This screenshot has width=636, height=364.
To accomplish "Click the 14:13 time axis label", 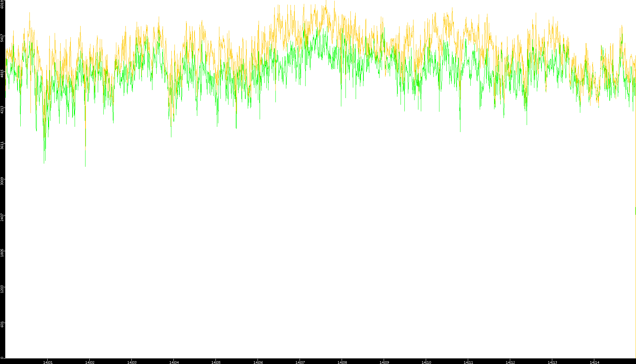I will tap(552, 362).
